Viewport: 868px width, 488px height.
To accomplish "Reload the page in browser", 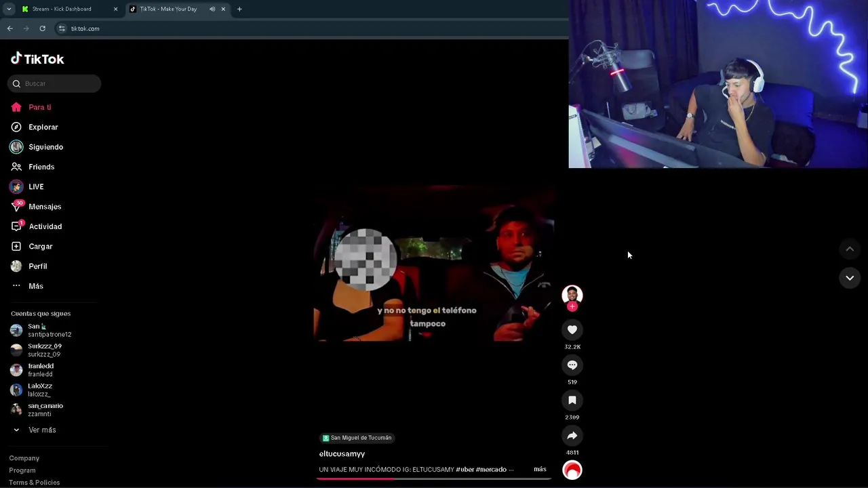I will [42, 28].
